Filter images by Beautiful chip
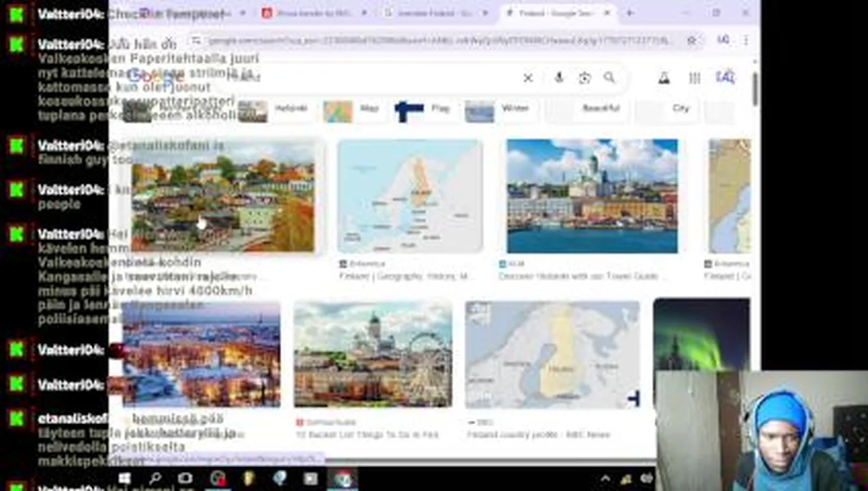Screen dimensions: 868x491 [588, 108]
